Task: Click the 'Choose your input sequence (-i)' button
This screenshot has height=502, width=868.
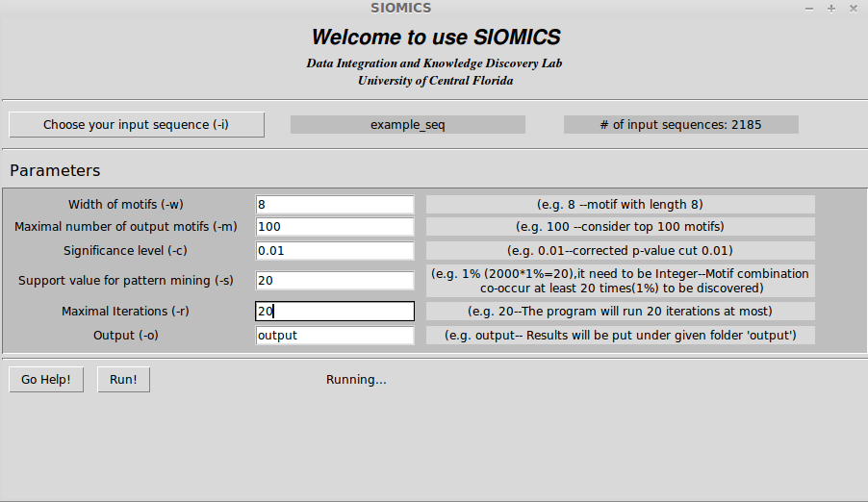Action: pyautogui.click(x=137, y=124)
